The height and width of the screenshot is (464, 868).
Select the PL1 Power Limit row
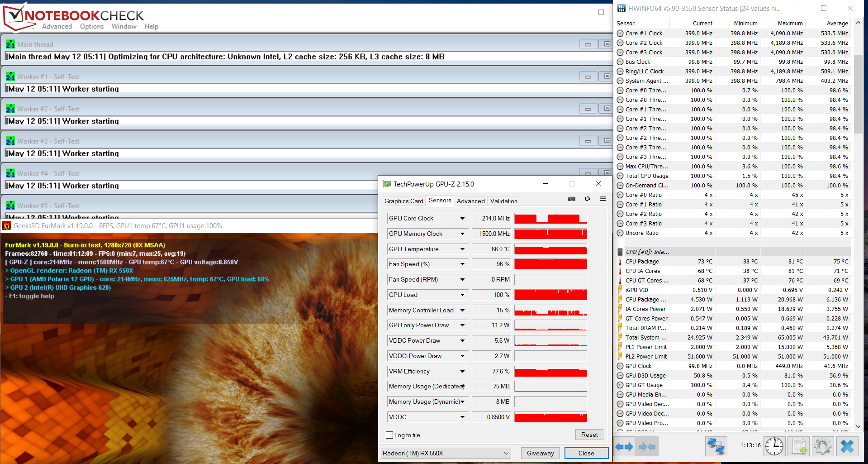pyautogui.click(x=733, y=347)
